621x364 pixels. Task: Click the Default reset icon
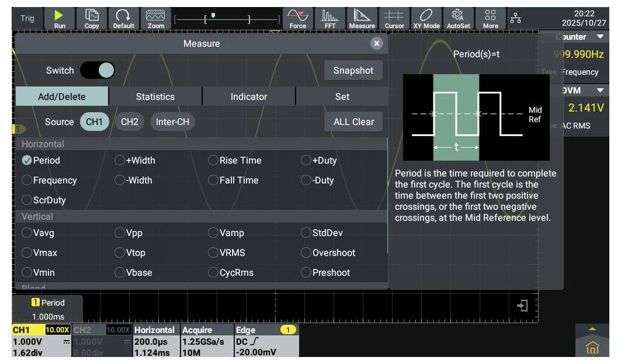click(x=123, y=18)
